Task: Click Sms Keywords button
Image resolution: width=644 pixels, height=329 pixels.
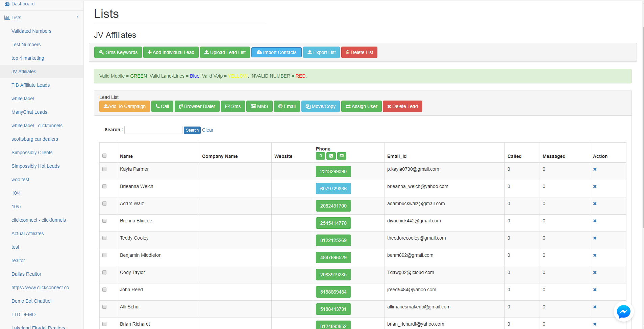Action: 118,52
